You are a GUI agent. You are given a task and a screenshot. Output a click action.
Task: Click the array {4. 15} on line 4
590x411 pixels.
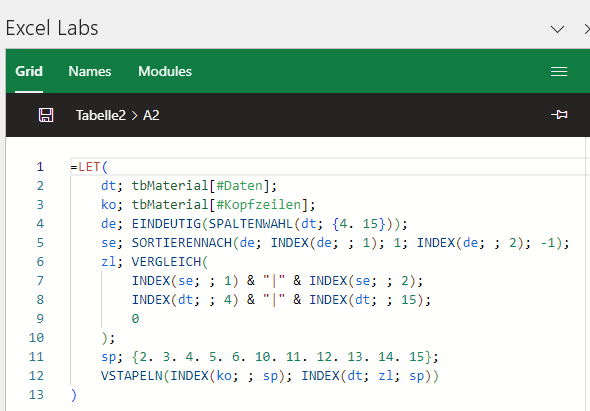tap(359, 224)
